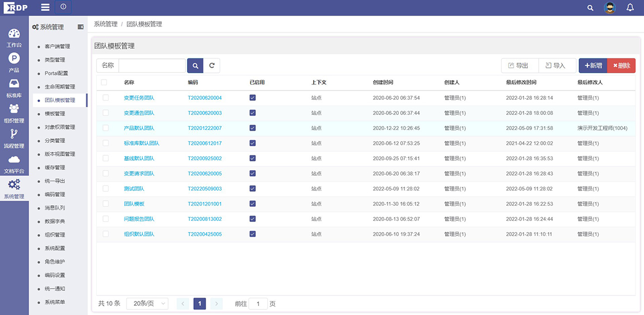644x315 pixels.
Task: Click the 演示开发工程师(1004) cell
Action: click(602, 128)
